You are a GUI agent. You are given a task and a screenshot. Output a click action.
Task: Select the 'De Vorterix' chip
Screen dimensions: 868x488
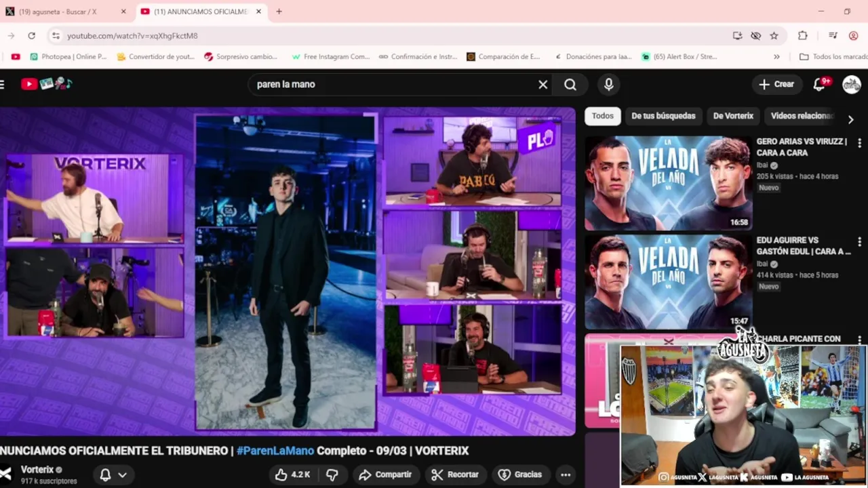(733, 116)
